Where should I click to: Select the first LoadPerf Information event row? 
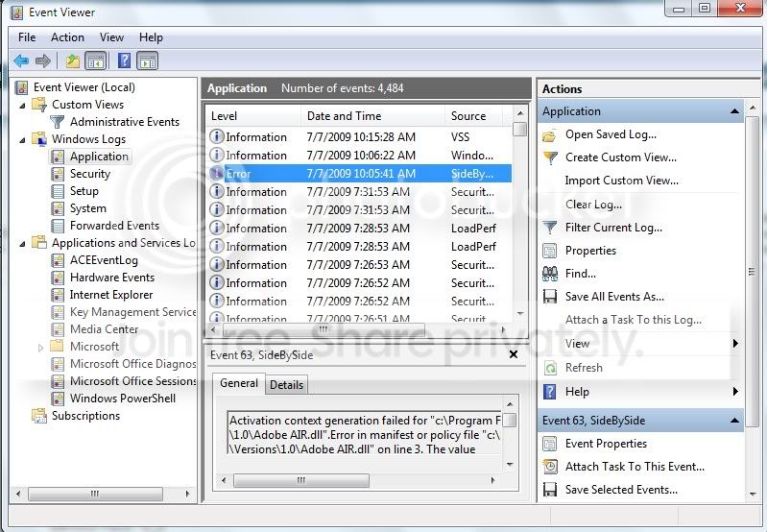(x=360, y=229)
